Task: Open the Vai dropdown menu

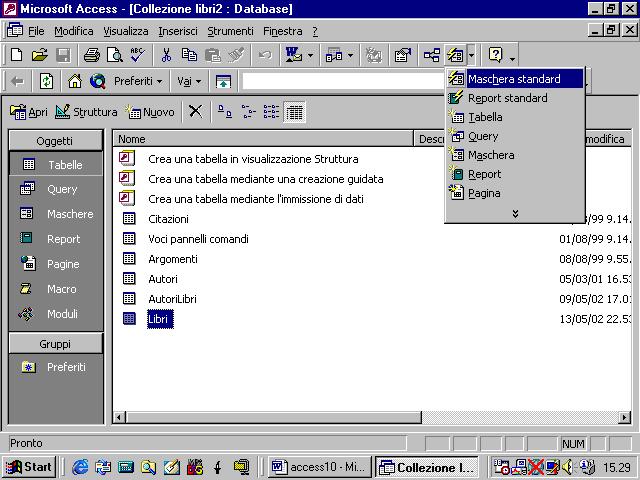Action: point(189,81)
